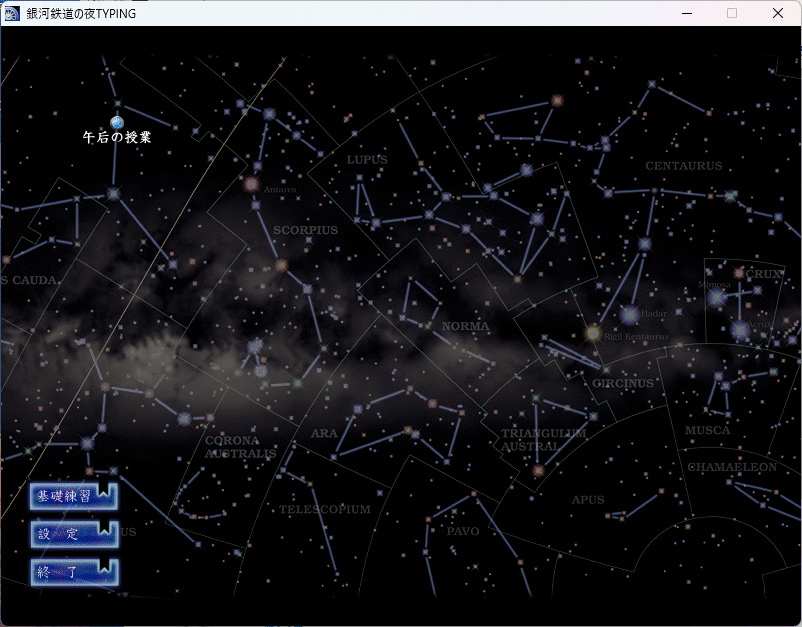The width and height of the screenshot is (802, 627).
Task: Click the ARA constellation label
Action: pos(324,433)
